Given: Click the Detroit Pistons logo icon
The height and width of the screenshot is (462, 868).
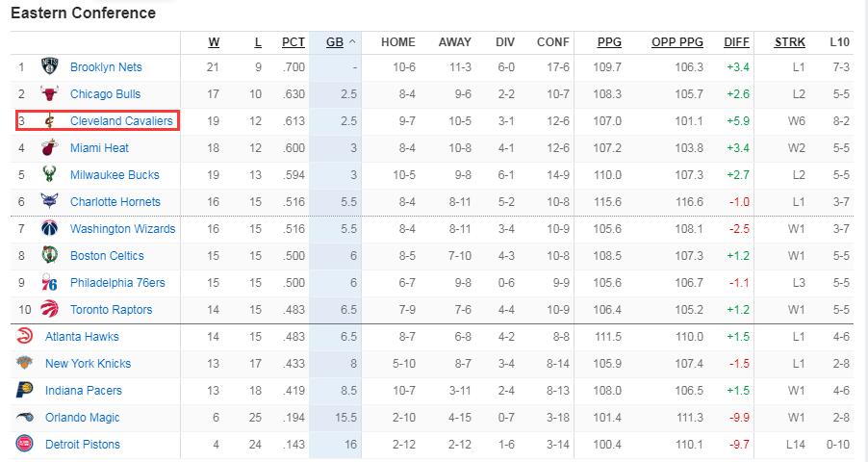Looking at the screenshot, I should tap(25, 445).
